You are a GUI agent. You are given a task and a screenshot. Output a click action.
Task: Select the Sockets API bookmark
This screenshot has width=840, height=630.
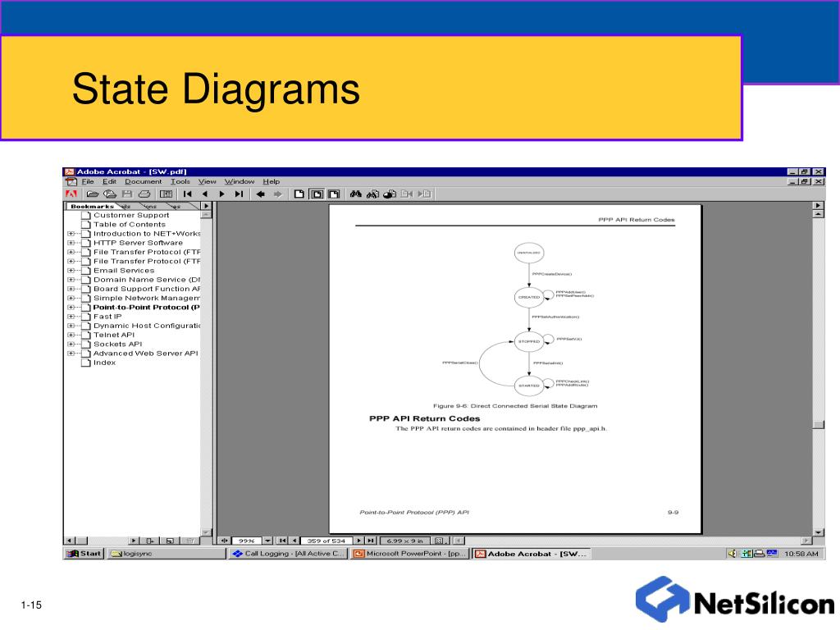(117, 345)
